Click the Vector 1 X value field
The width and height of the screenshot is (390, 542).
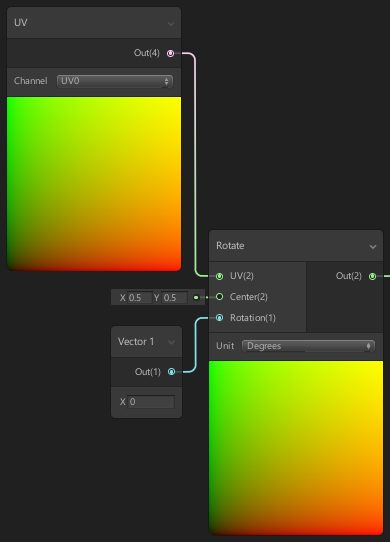pos(151,402)
